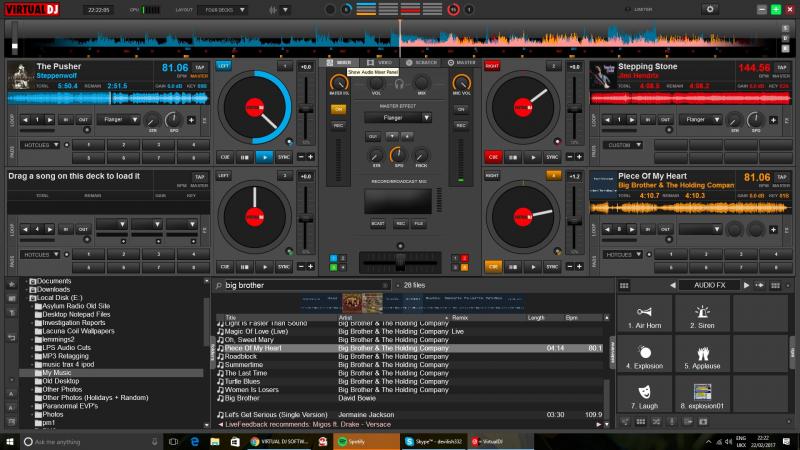The image size is (800, 450).
Task: Trigger the Applause sample pad
Action: point(702,356)
